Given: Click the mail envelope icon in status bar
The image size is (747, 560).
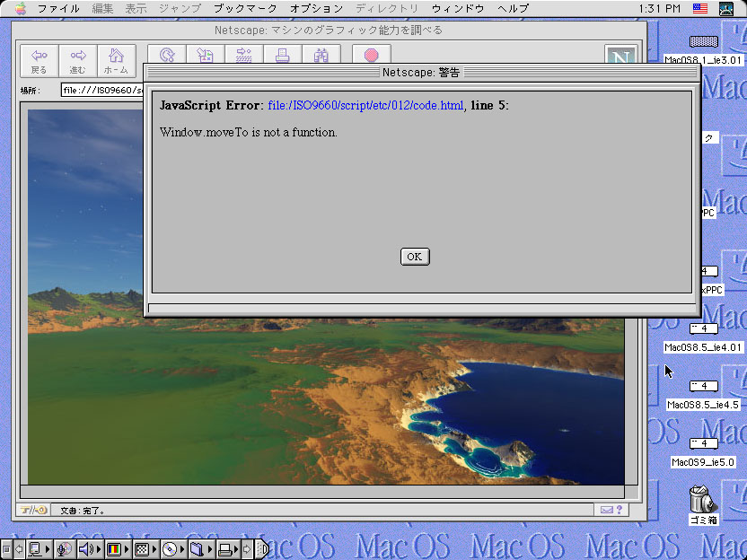Looking at the screenshot, I should (606, 510).
